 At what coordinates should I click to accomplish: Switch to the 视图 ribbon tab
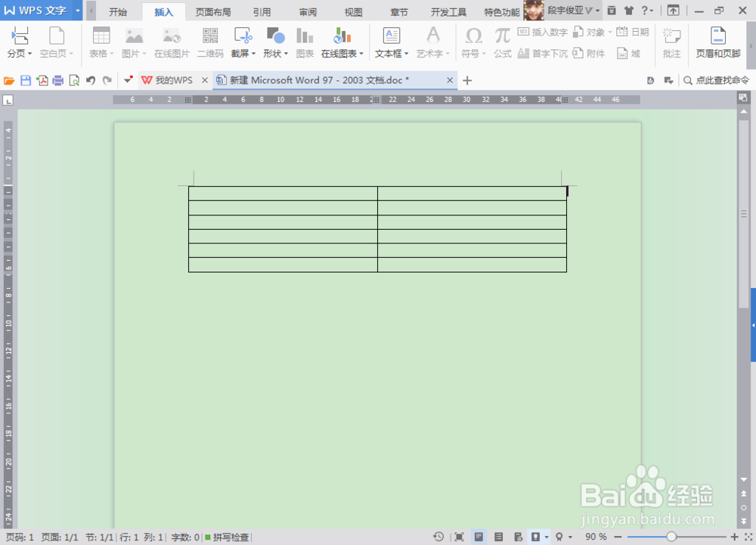(x=353, y=12)
